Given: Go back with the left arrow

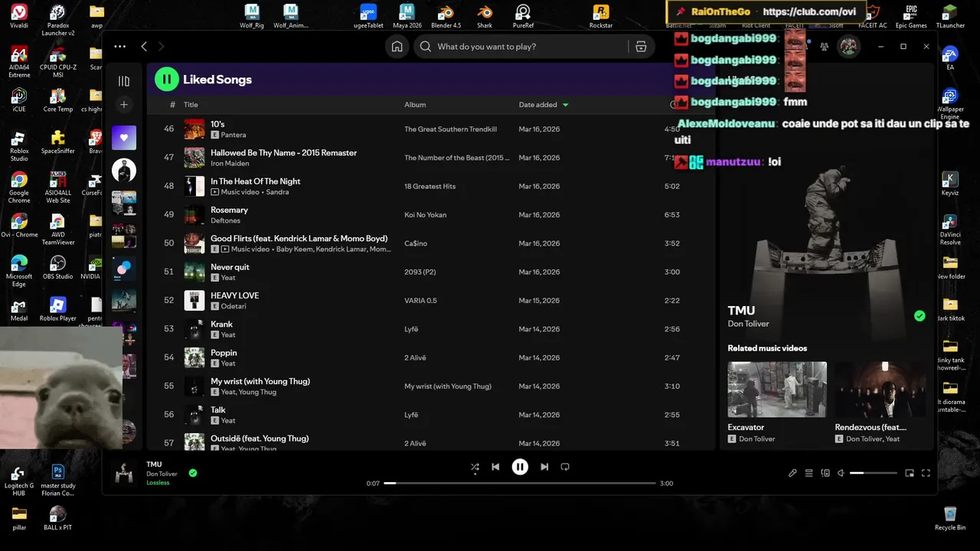Looking at the screenshot, I should click(144, 47).
